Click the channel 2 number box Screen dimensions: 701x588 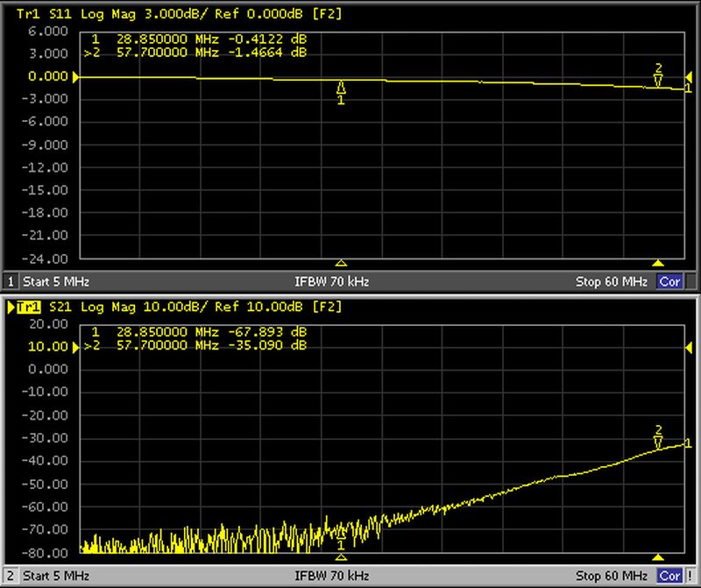point(11,576)
